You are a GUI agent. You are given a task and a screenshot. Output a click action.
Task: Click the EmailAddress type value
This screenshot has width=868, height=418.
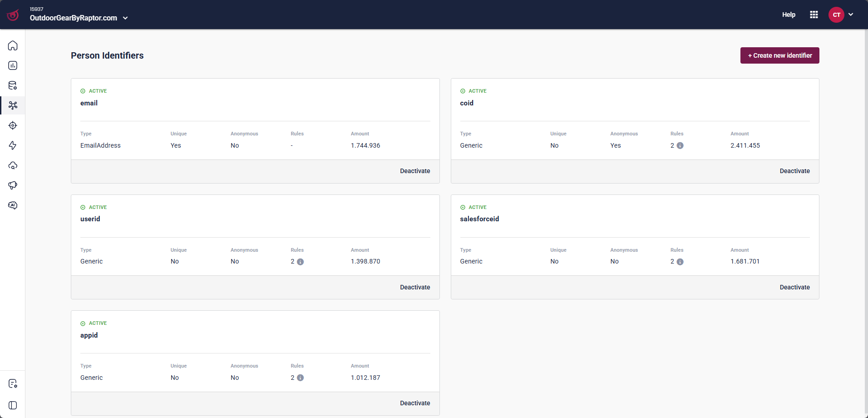coord(100,145)
